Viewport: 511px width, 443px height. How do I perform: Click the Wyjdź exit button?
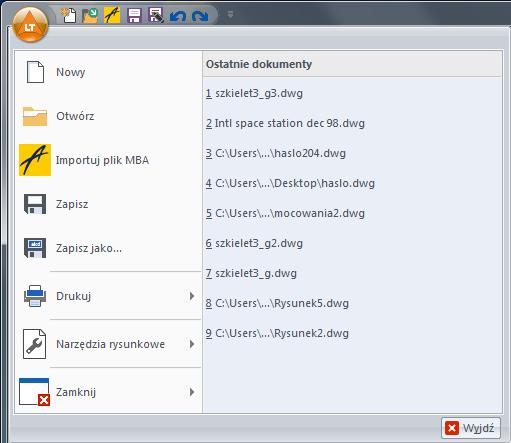(x=471, y=428)
